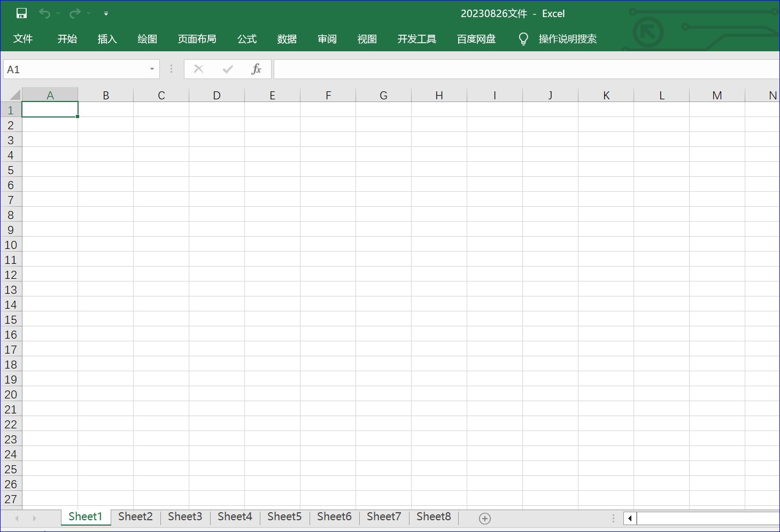Select column B header
The width and height of the screenshot is (780, 532).
(106, 95)
